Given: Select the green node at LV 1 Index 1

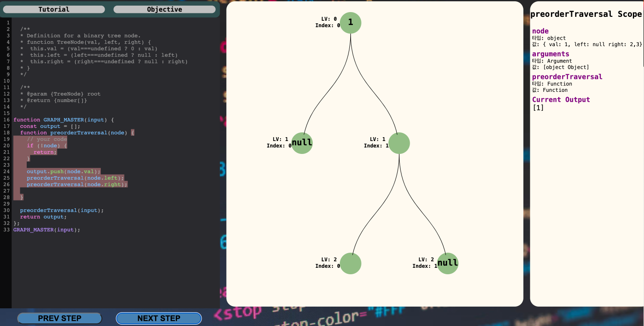Looking at the screenshot, I should click(x=399, y=143).
